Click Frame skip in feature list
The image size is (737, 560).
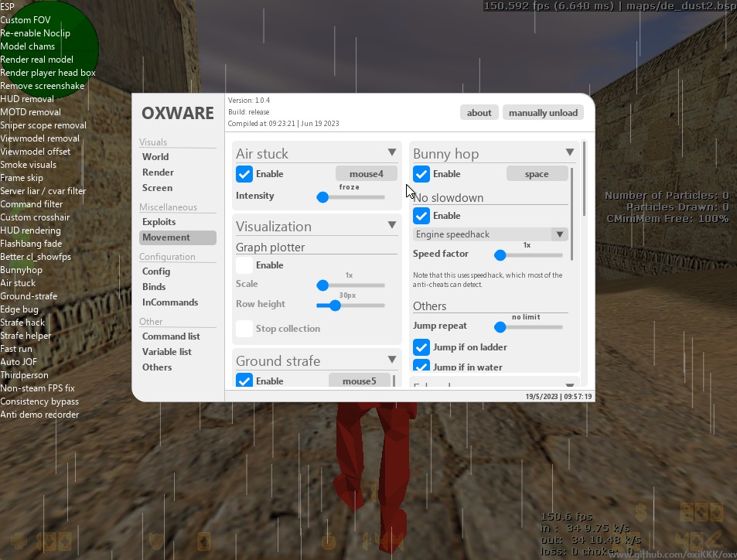pyautogui.click(x=22, y=178)
